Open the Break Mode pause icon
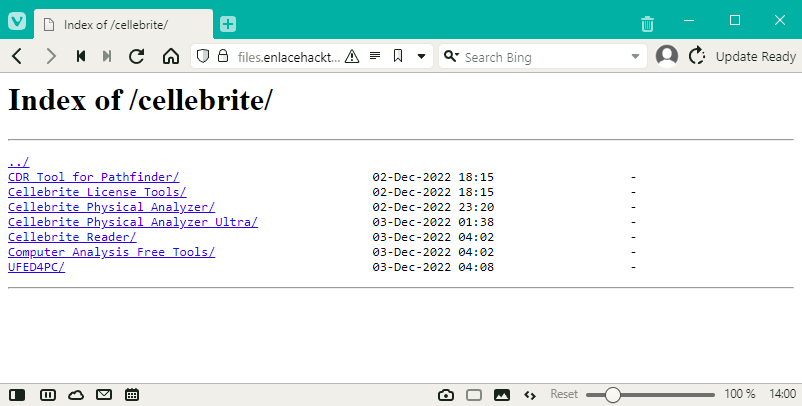Image resolution: width=802 pixels, height=406 pixels. [48, 395]
